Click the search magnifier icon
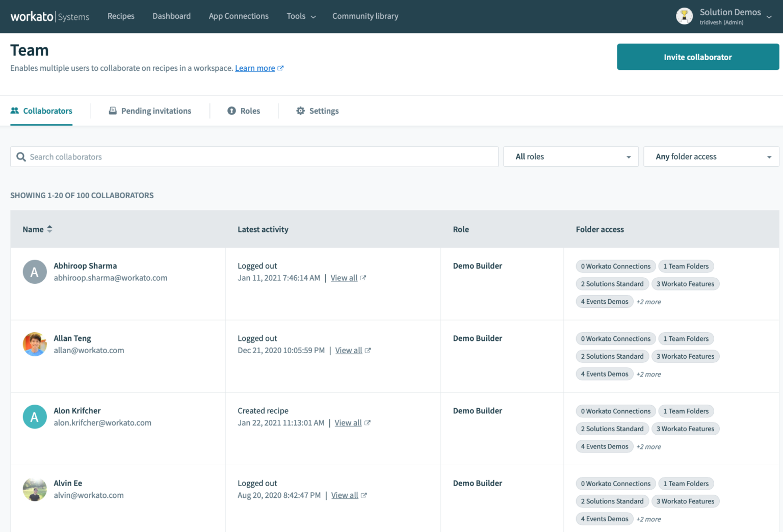 coord(21,156)
